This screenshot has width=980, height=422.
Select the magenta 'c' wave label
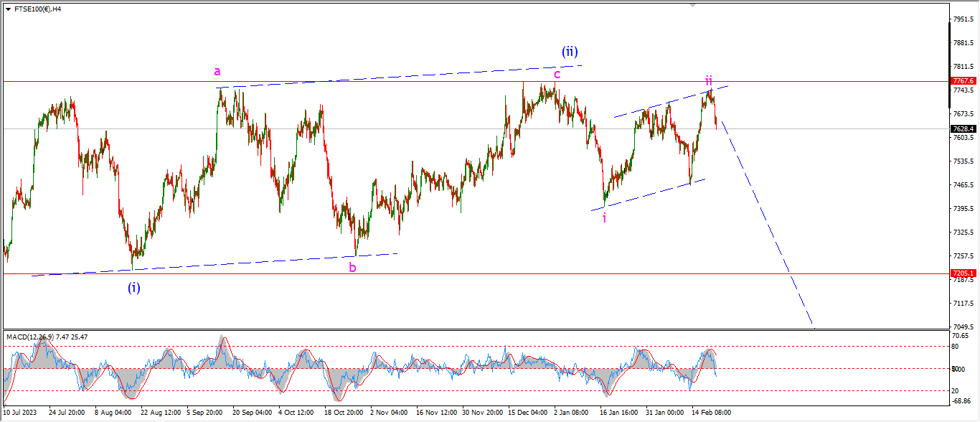pos(557,73)
